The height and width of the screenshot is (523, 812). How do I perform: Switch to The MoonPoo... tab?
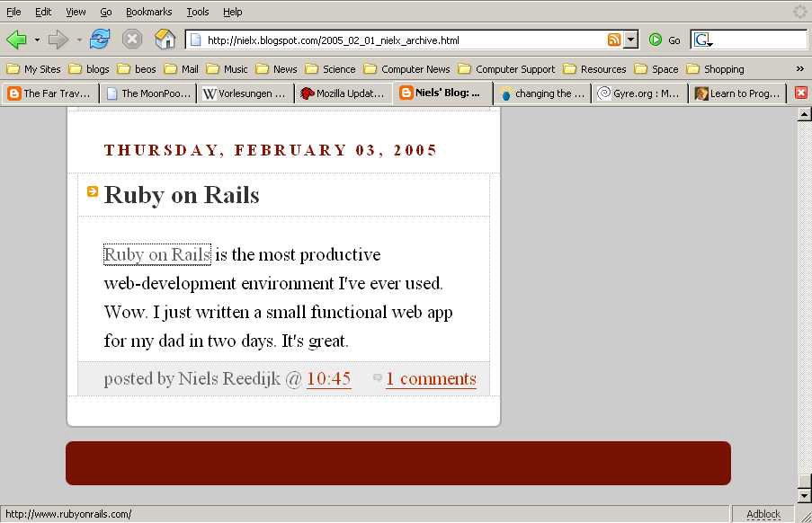(x=148, y=93)
